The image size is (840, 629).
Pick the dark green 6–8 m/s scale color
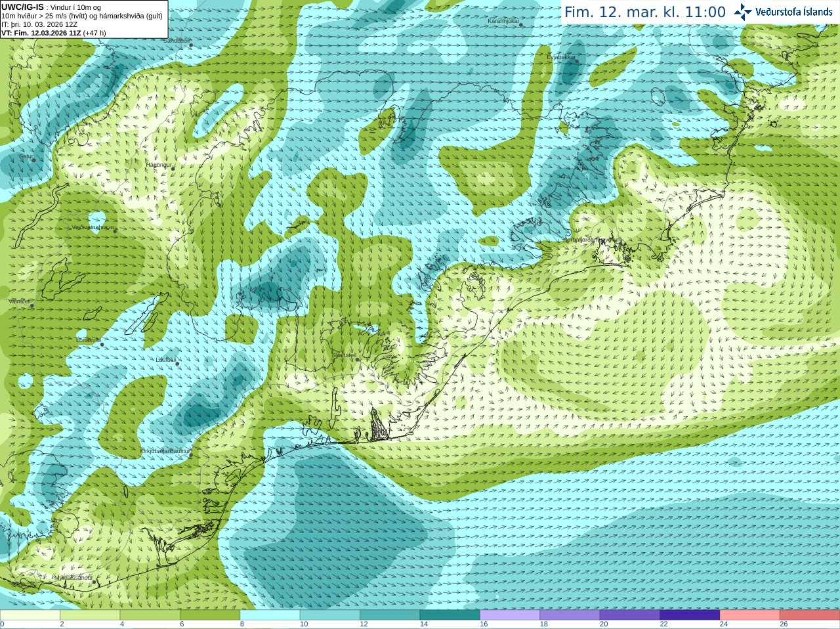pos(210,615)
